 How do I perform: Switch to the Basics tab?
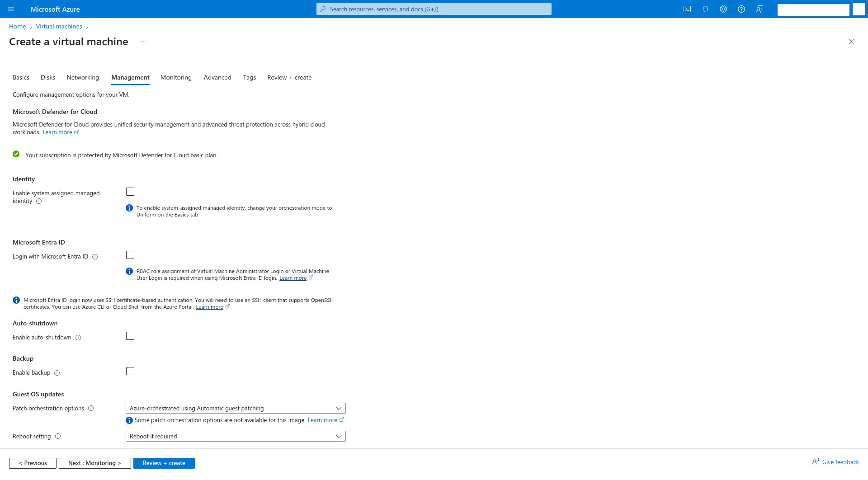(21, 77)
